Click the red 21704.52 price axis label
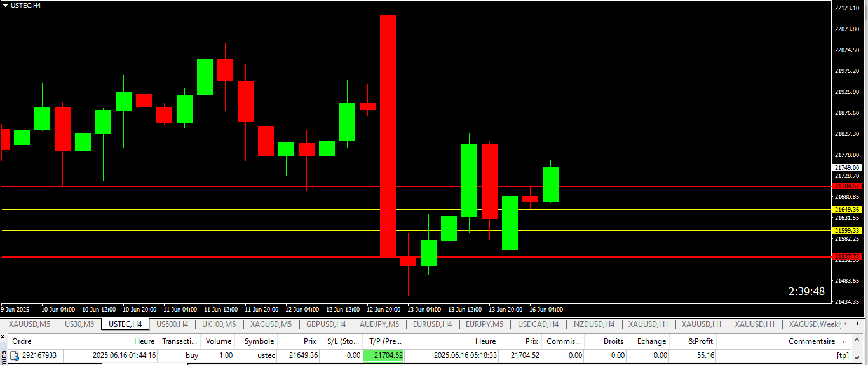 coord(847,186)
